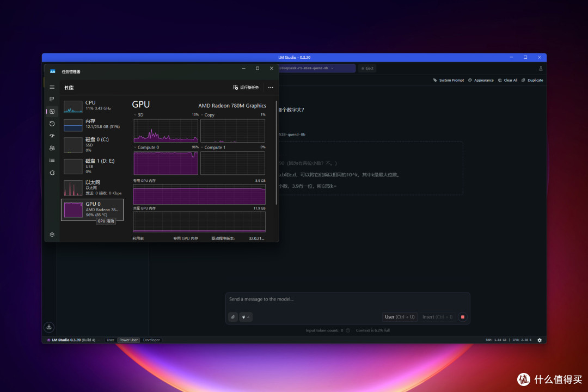Focus the Send a message input field
Image resolution: width=588 pixels, height=392 pixels.
click(x=347, y=299)
